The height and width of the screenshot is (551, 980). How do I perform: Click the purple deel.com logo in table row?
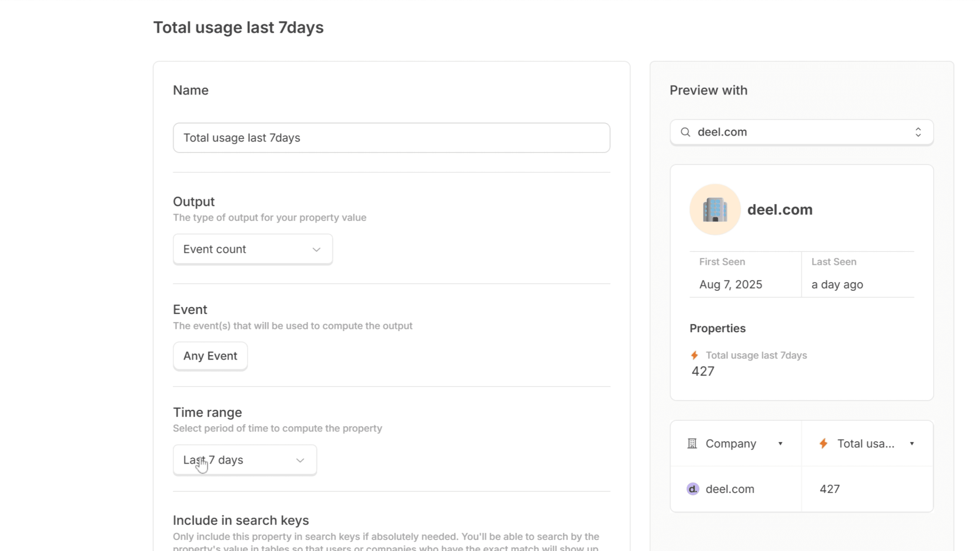tap(693, 489)
